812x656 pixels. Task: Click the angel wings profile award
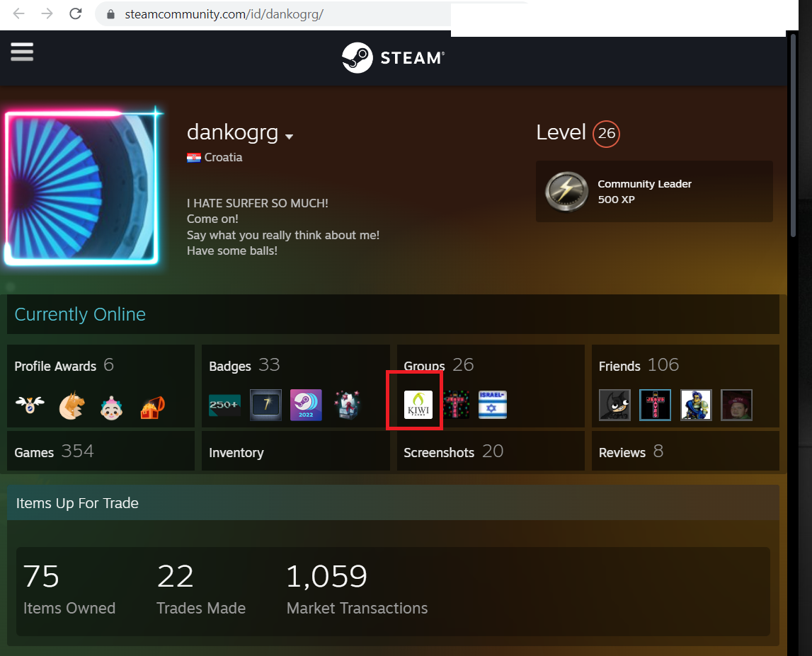(30, 405)
